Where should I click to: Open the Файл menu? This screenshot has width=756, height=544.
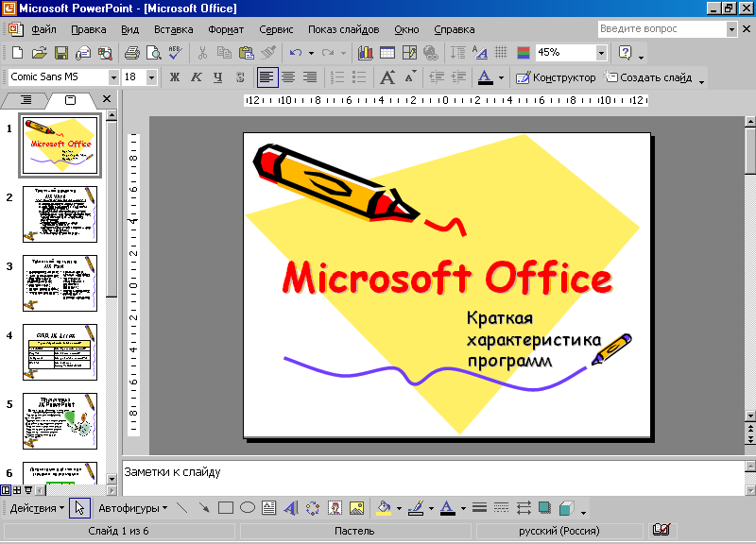coord(43,29)
